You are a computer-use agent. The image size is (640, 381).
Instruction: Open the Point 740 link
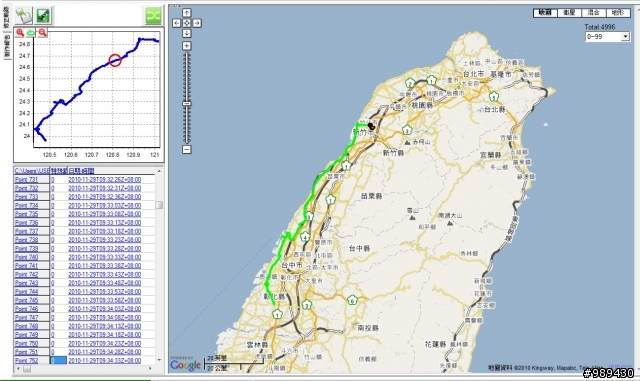pos(26,257)
